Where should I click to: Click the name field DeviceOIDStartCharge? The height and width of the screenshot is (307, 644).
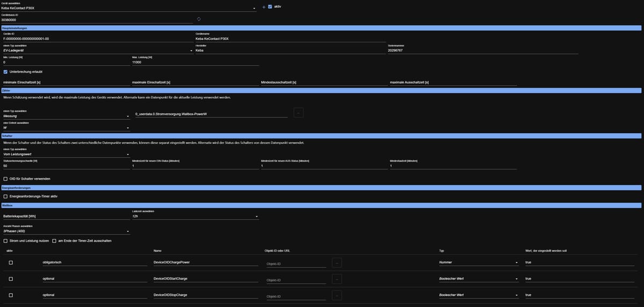click(206, 279)
